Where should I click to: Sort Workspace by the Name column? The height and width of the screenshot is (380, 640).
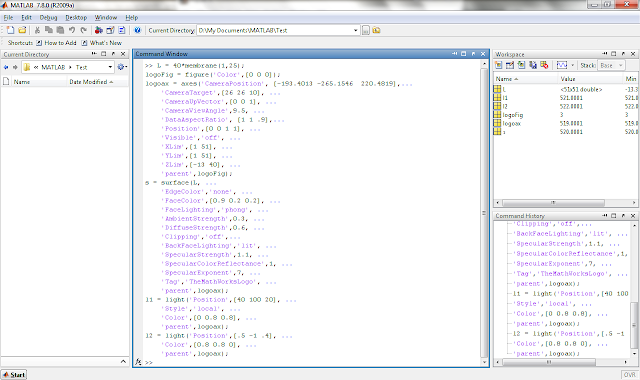[525, 79]
